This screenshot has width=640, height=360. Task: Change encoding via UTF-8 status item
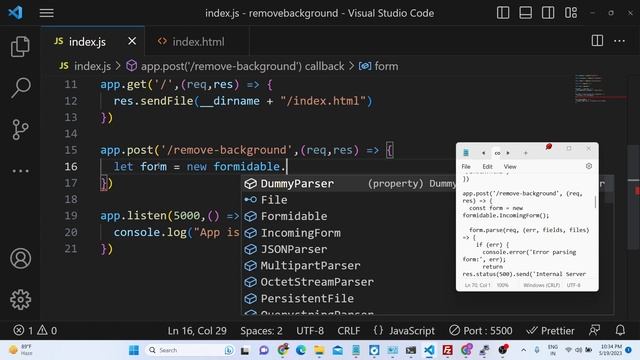(x=310, y=331)
